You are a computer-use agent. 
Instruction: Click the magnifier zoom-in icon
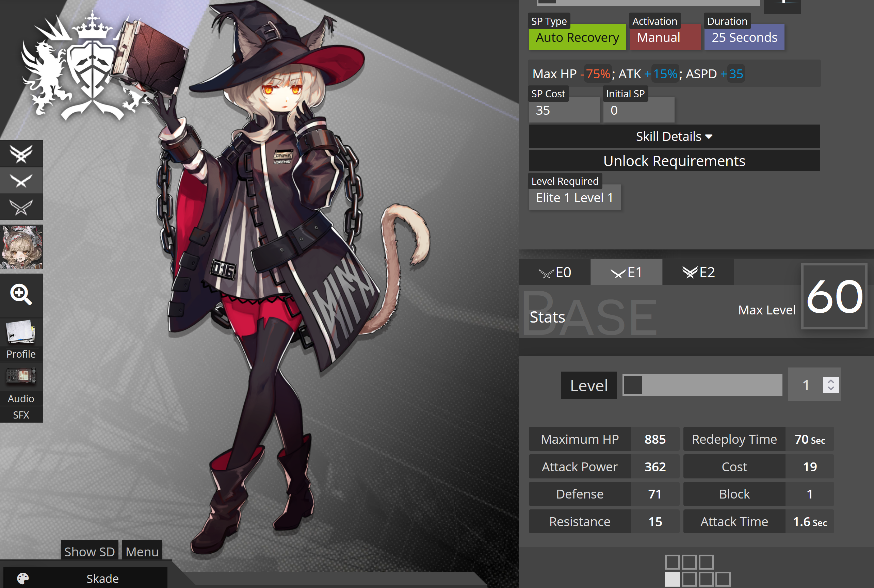pyautogui.click(x=21, y=295)
